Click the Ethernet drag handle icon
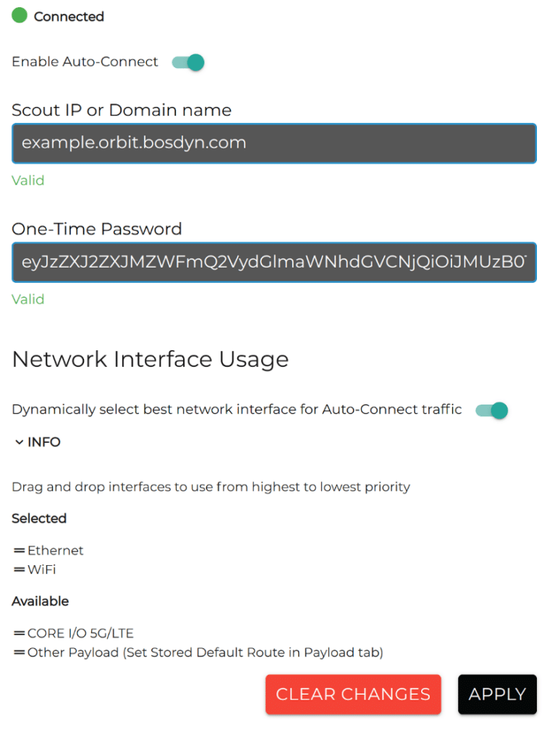 (x=17, y=550)
